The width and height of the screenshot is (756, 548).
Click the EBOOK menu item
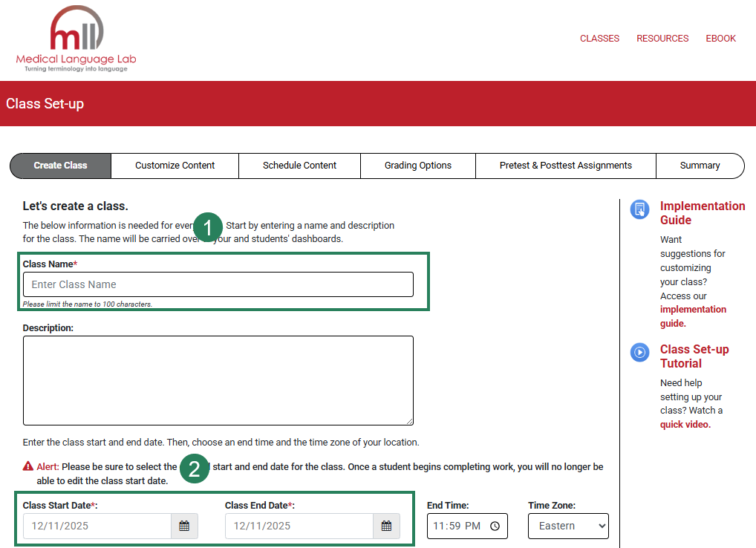[720, 38]
